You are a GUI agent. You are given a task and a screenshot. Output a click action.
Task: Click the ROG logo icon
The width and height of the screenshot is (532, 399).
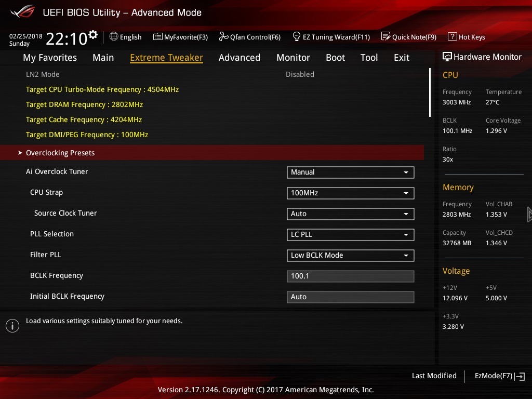point(22,11)
